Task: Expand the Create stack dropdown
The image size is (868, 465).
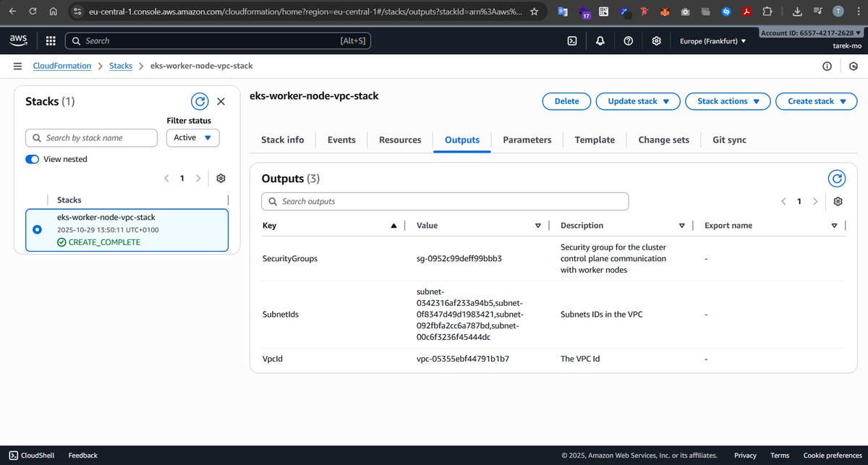Action: click(x=816, y=101)
